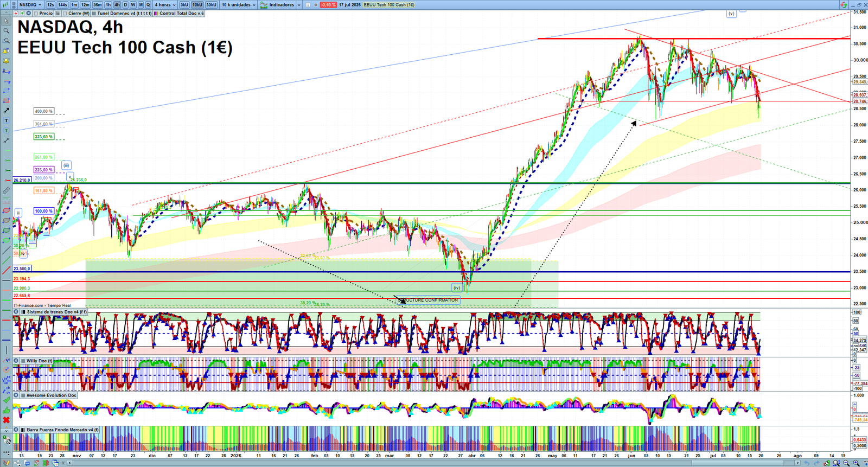Close the Awesome Evolution Doc panel
Screen dimensions: 868x467
pyautogui.click(x=16, y=395)
